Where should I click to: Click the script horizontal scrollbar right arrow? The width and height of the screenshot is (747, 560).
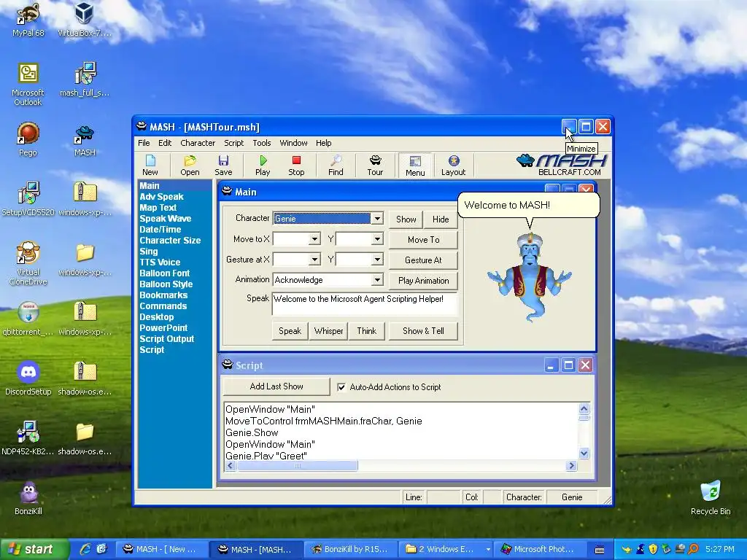[571, 466]
